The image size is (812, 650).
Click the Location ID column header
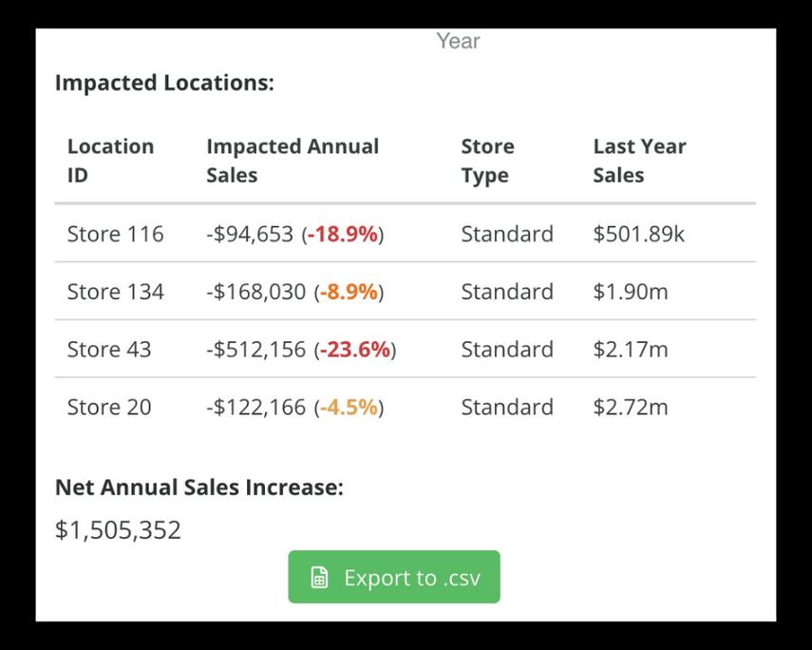click(110, 161)
